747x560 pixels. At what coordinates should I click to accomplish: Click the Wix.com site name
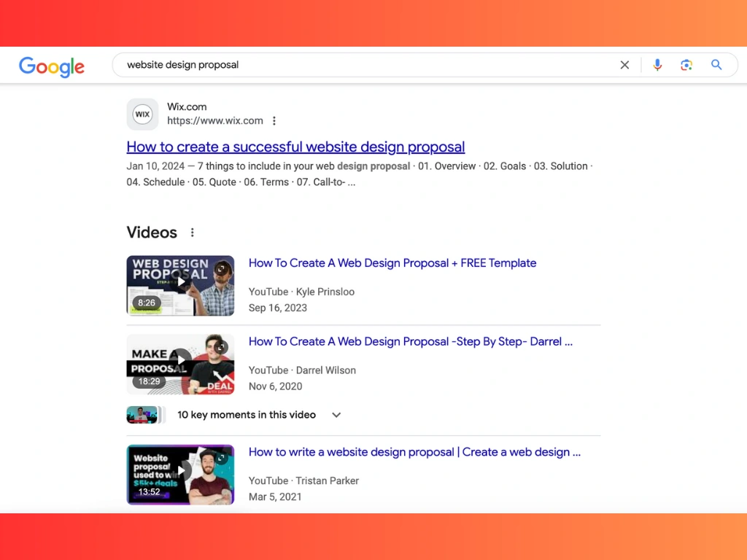(187, 106)
